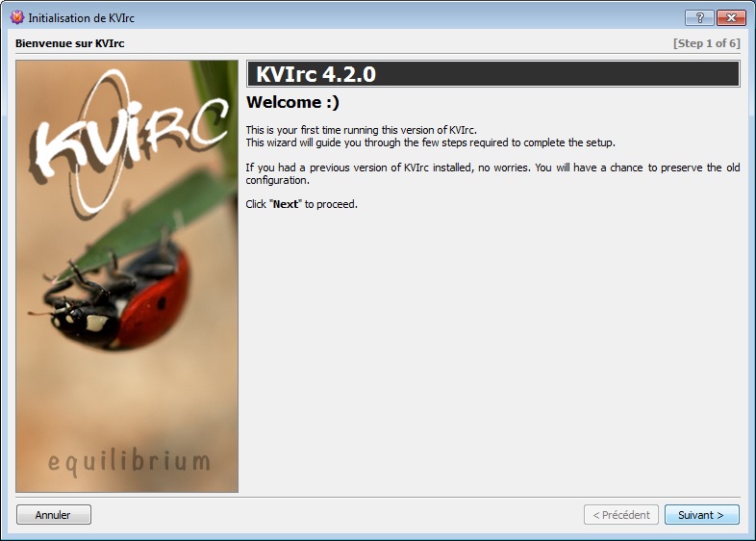Click the 'Welcome :)' heading
The width and height of the screenshot is (756, 541).
click(x=292, y=102)
